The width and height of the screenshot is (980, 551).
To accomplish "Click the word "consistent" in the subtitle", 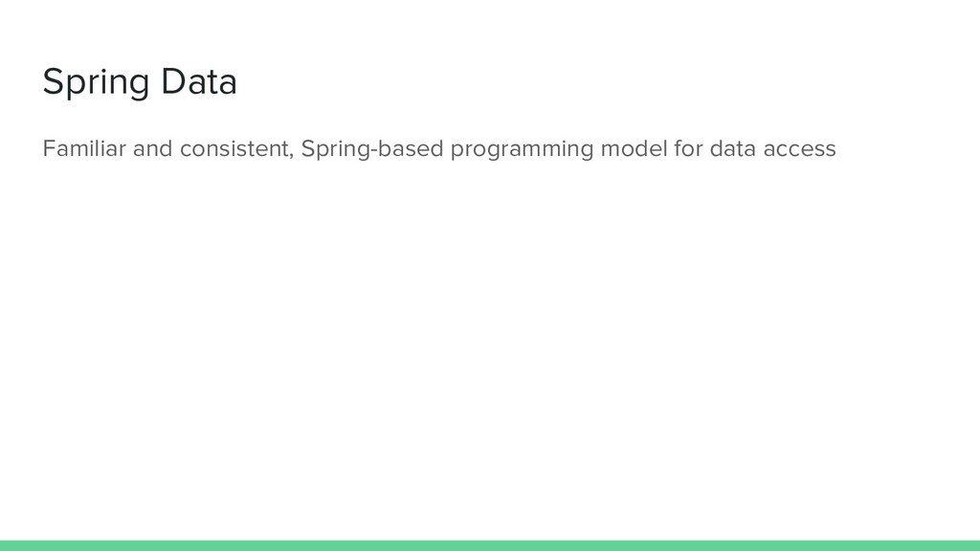I will point(234,149).
